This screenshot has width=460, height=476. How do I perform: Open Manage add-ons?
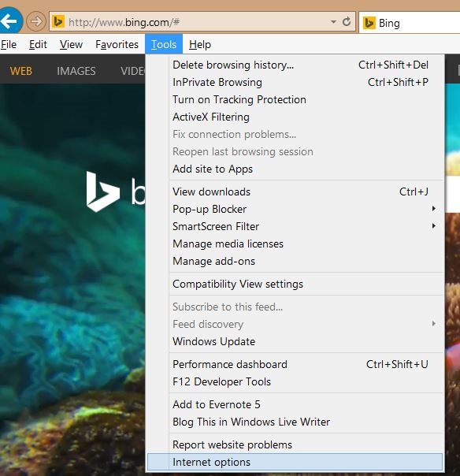tap(295, 261)
